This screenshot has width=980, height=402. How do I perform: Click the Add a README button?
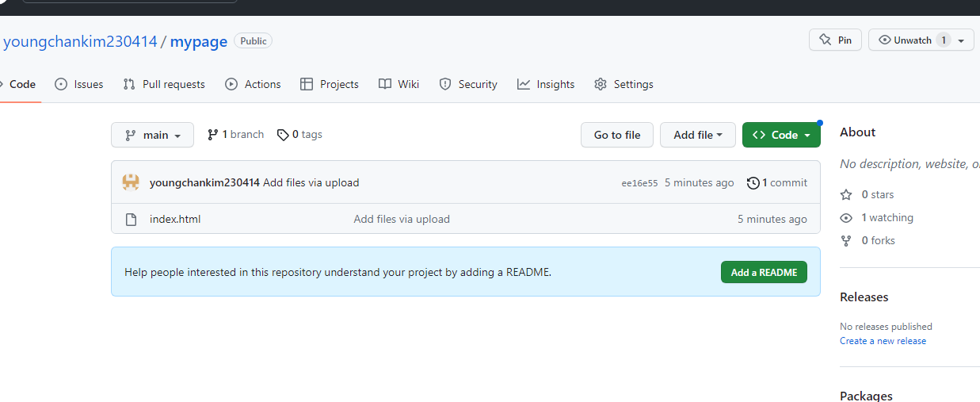(x=764, y=272)
